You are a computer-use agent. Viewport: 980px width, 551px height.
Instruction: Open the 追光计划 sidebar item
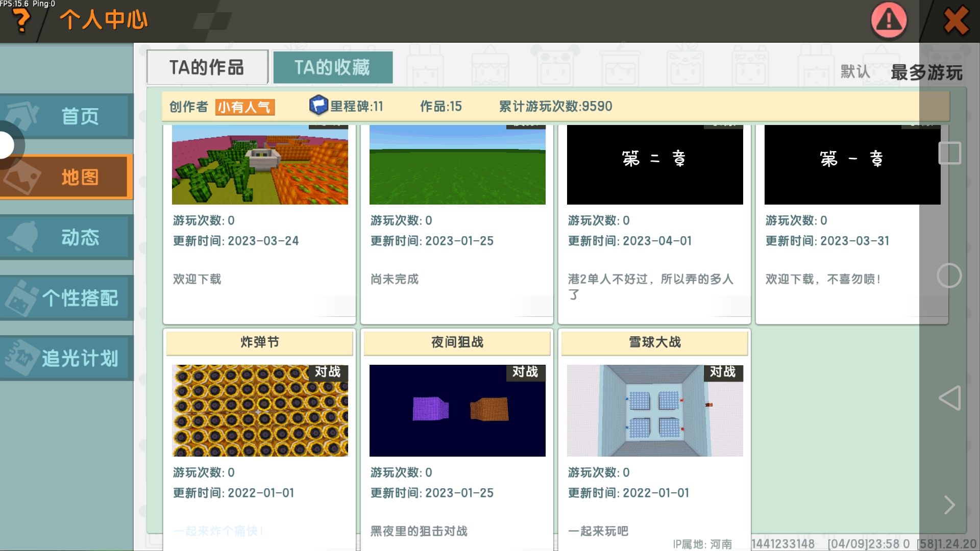click(66, 358)
